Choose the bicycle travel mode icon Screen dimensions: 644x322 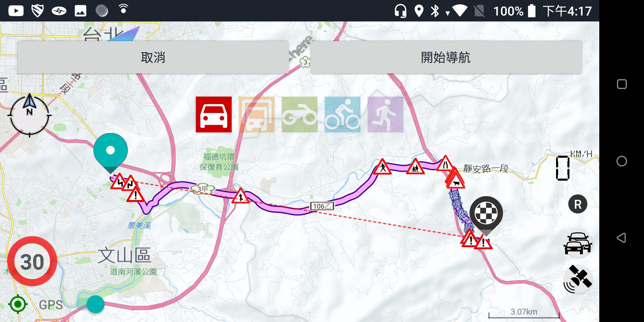point(343,114)
